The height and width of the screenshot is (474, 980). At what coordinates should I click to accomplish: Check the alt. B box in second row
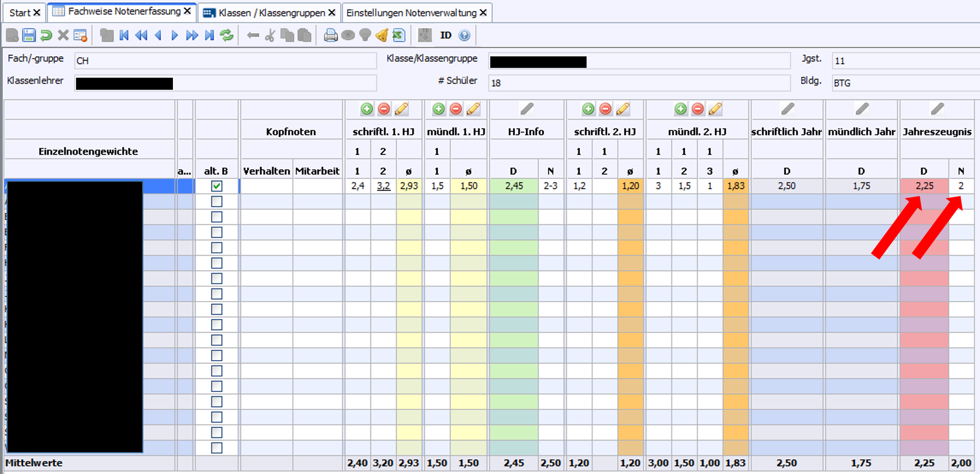(x=217, y=201)
